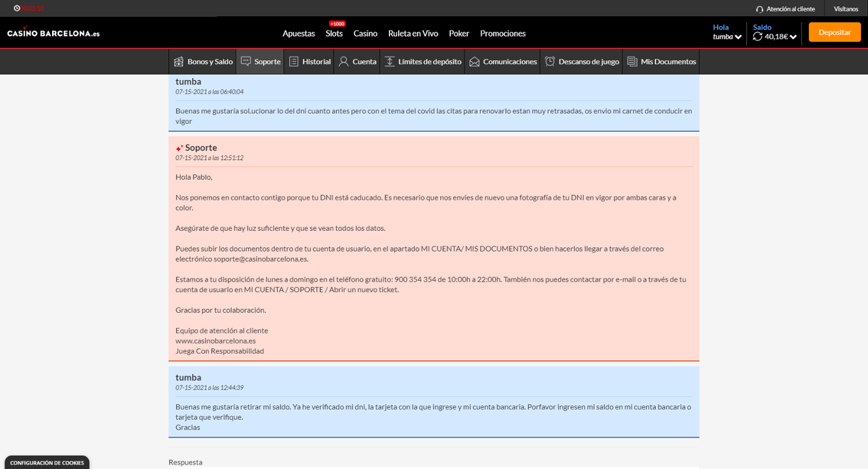Expand the 40,18€ balance dropdown arrow
868x469 pixels.
point(793,37)
